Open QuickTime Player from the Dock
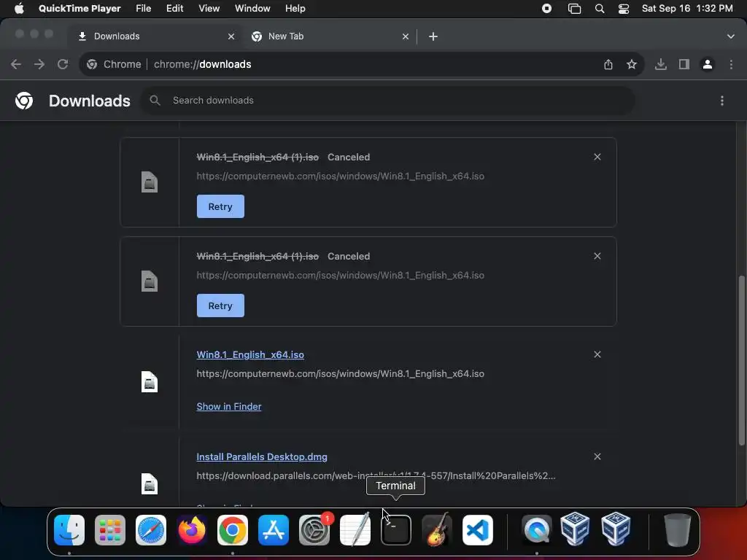This screenshot has width=747, height=560. (537, 530)
